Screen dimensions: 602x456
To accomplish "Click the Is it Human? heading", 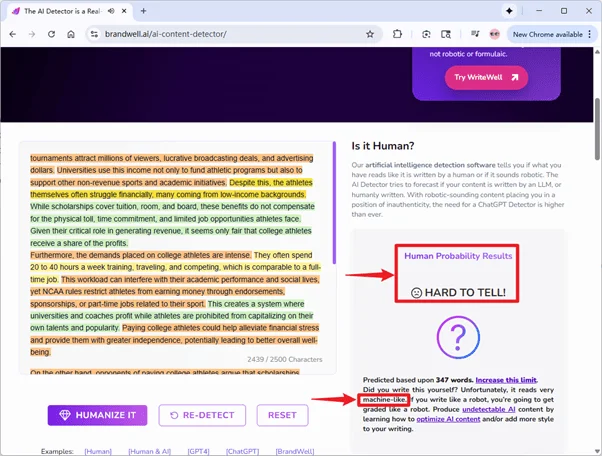I will [x=383, y=146].
